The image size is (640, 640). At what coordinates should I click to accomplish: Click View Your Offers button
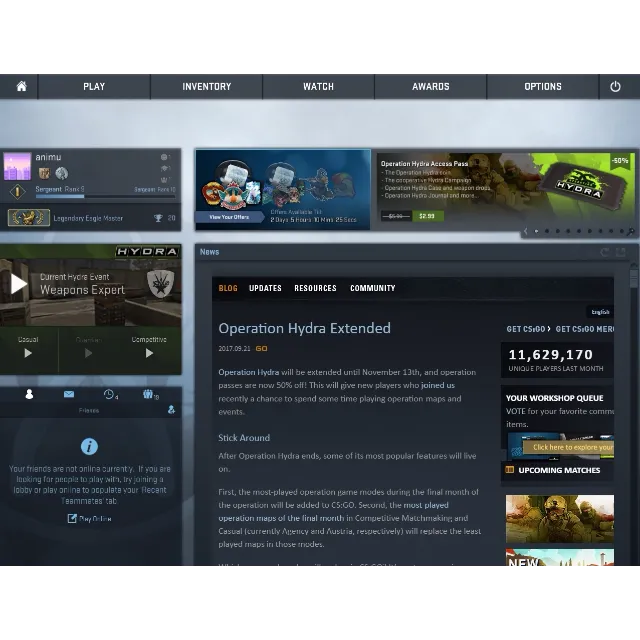tap(229, 217)
